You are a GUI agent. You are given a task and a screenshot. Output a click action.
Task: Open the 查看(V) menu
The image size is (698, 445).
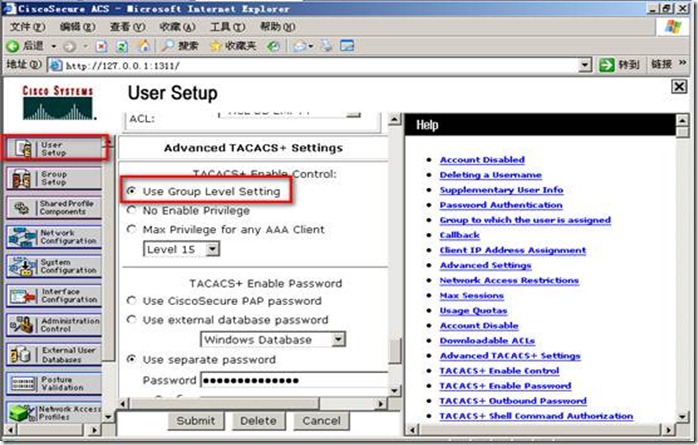(x=127, y=27)
